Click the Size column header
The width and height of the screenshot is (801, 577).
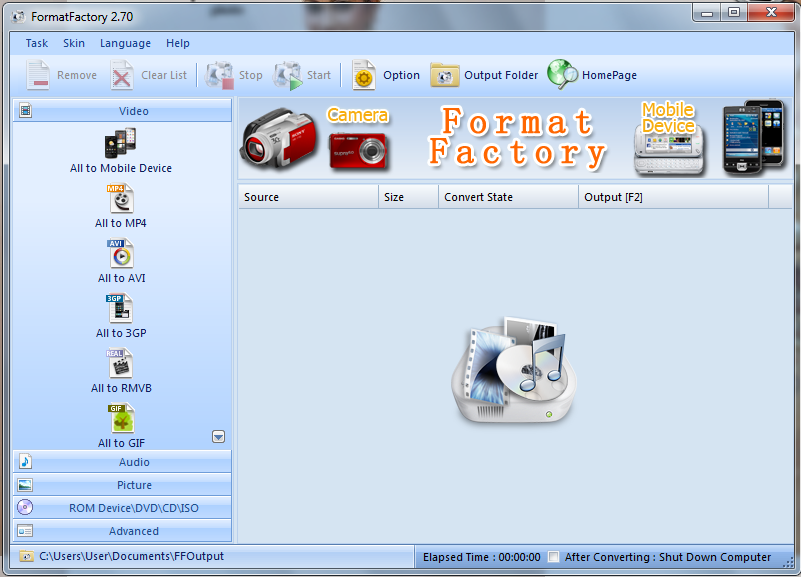tap(408, 197)
